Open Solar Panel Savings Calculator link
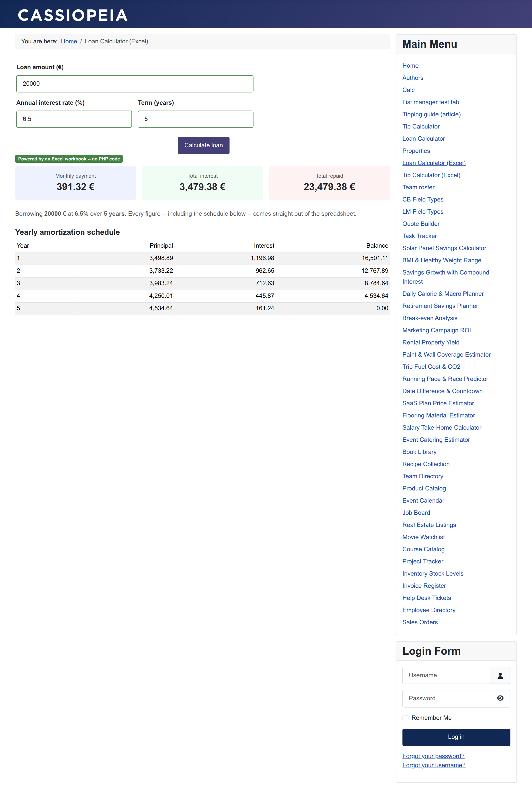 444,248
